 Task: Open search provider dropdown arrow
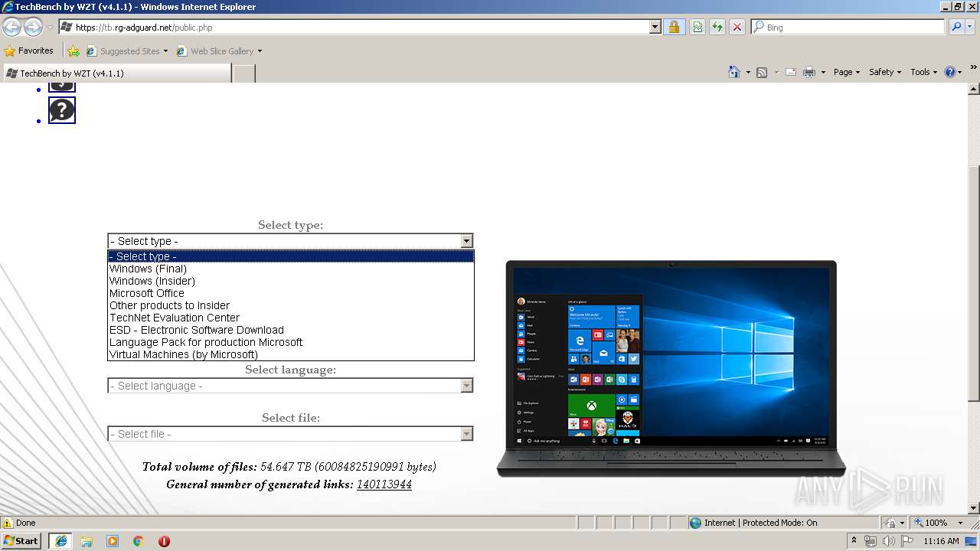click(972, 27)
